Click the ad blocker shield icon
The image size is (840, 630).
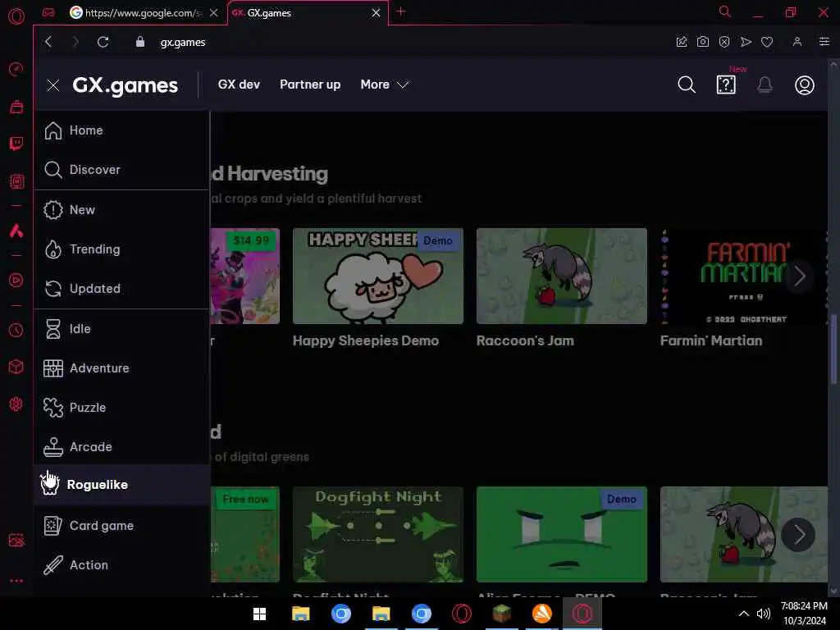coord(724,42)
